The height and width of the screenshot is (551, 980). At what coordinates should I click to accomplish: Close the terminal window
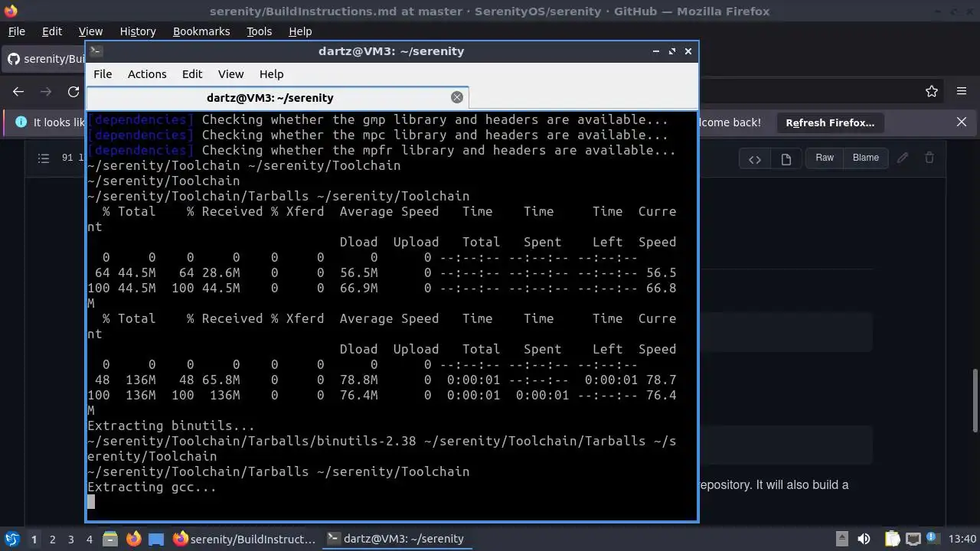point(688,51)
